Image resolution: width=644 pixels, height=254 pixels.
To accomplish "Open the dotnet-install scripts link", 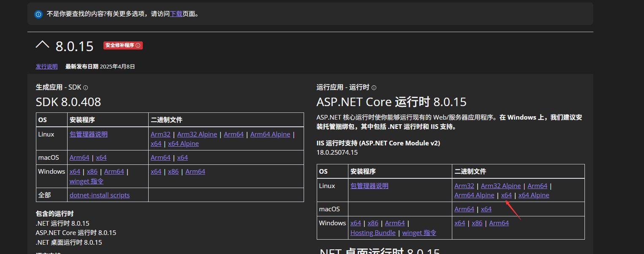I will [x=100, y=195].
